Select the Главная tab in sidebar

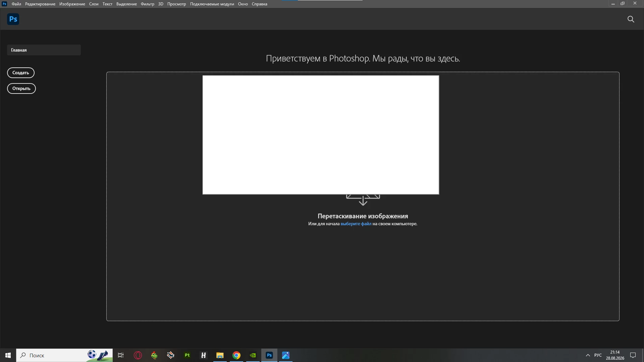click(x=44, y=50)
